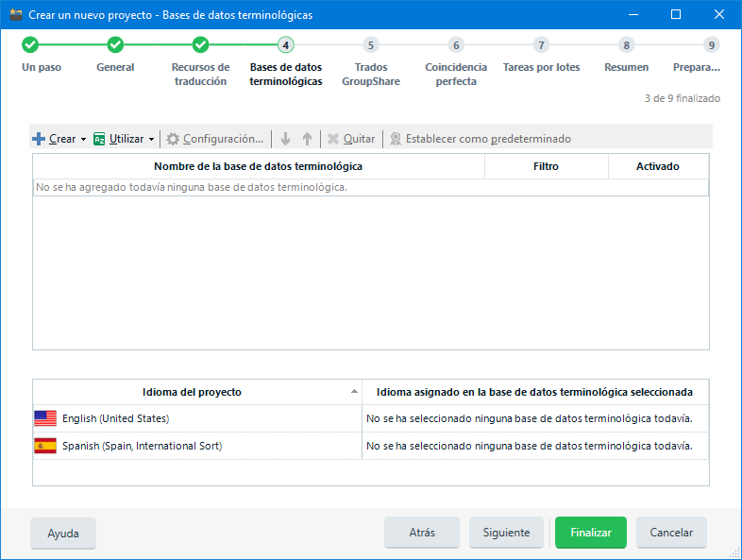The image size is (742, 560).
Task: Go back with the Atrás button
Action: [x=422, y=533]
